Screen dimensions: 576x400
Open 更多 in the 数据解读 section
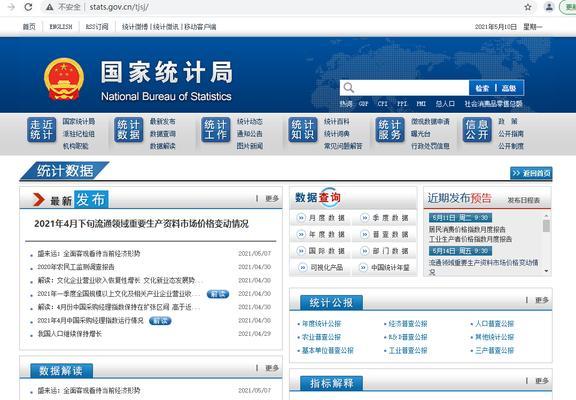click(272, 368)
